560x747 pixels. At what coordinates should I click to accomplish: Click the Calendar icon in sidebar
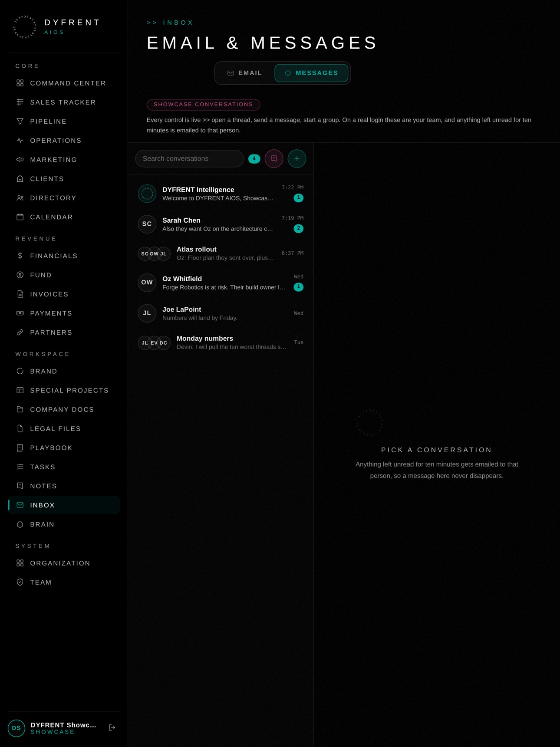[20, 217]
